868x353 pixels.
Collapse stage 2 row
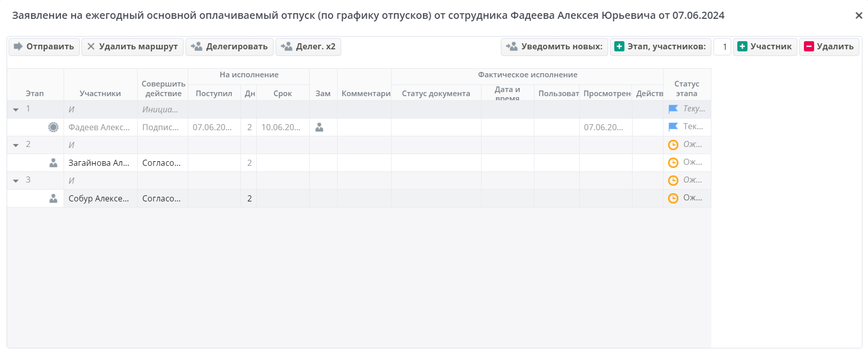tap(16, 145)
